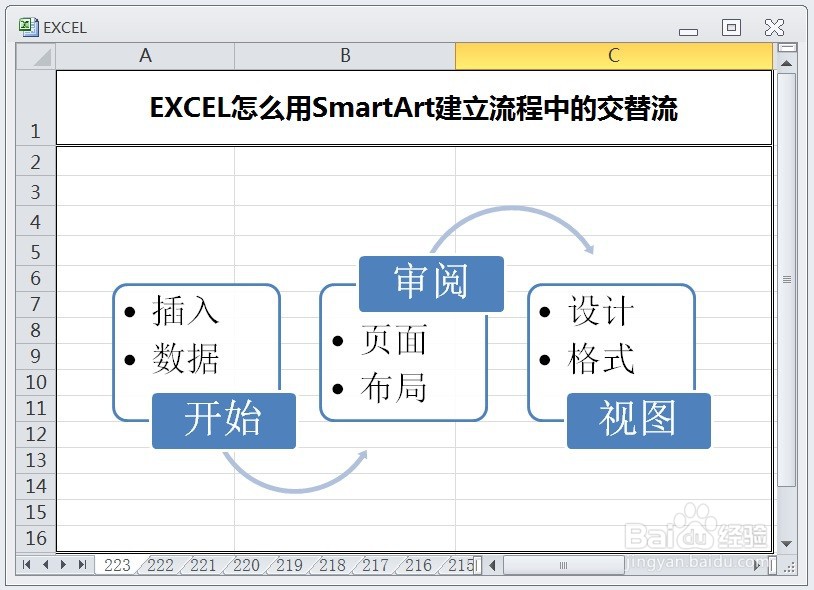Go to first sheet tab navigation arrow
The image size is (814, 590).
[26, 565]
